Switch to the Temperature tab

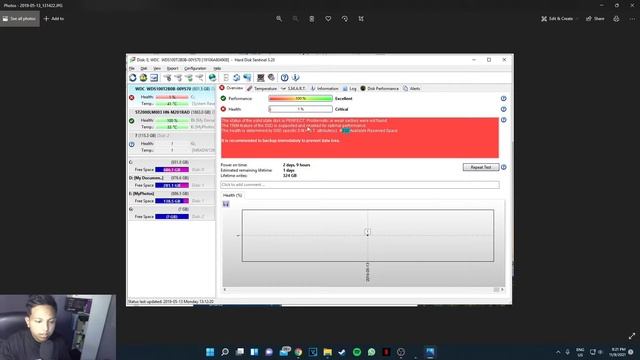click(262, 89)
